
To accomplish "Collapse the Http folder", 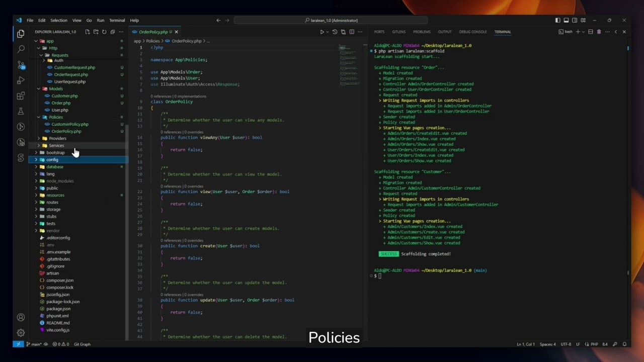I will tap(39, 48).
